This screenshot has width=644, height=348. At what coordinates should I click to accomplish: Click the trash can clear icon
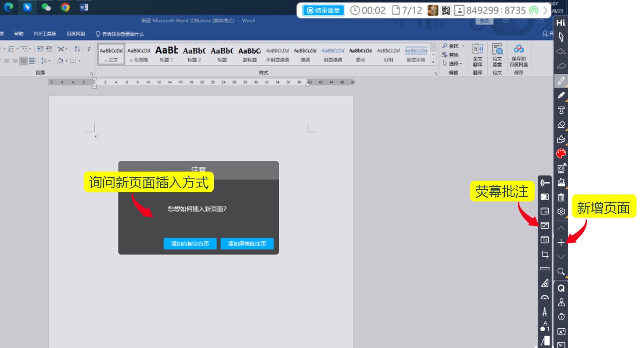pos(561,197)
